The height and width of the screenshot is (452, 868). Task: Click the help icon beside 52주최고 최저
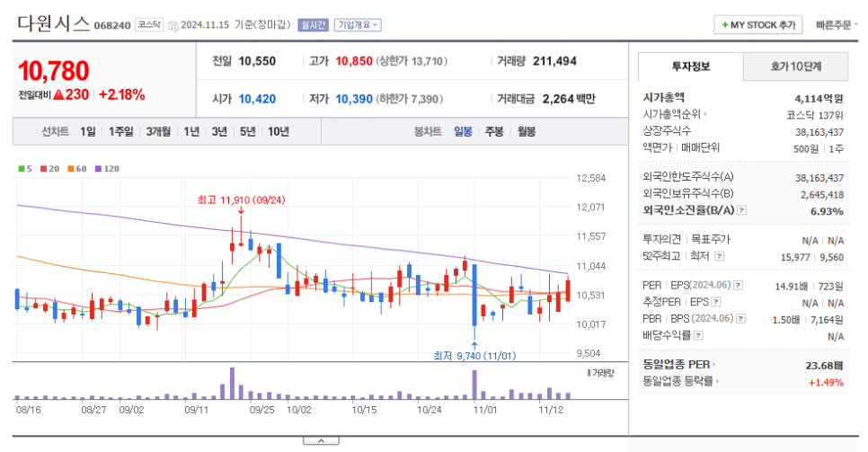(x=717, y=256)
